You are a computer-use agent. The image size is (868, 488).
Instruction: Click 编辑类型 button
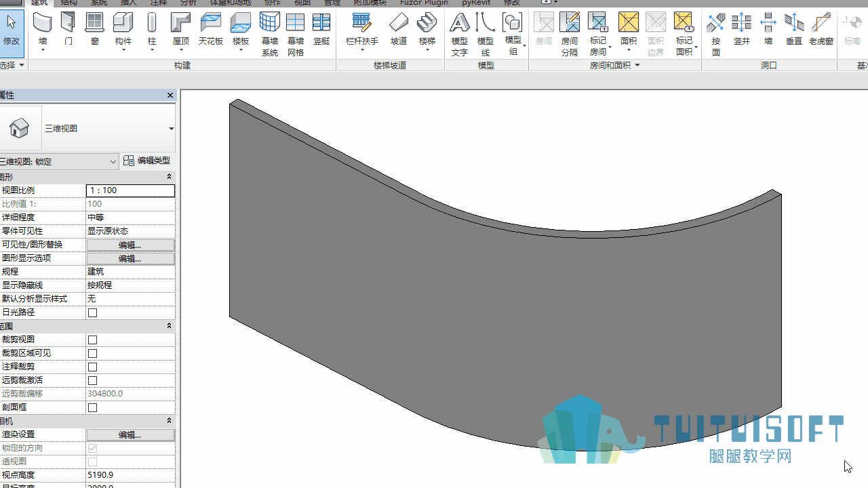(146, 161)
